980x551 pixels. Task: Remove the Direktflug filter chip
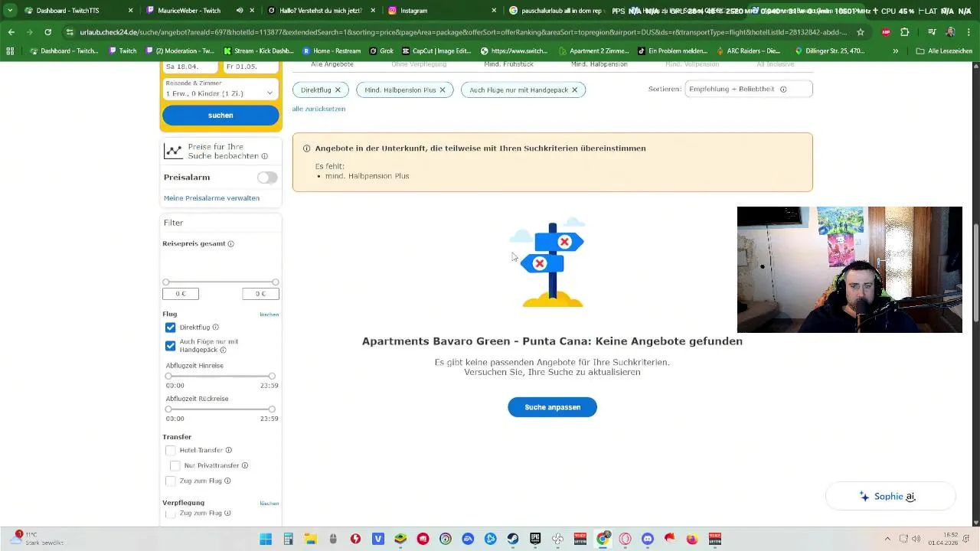[x=338, y=90]
